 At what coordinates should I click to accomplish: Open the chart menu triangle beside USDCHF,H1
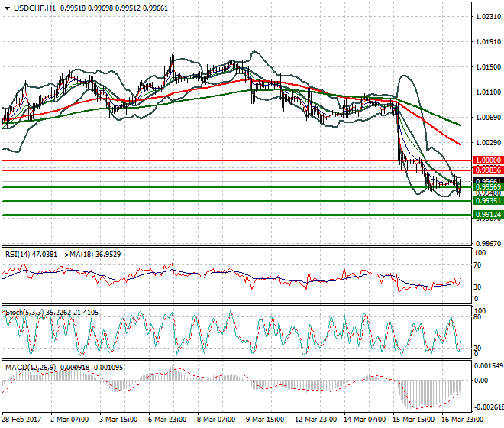coord(7,8)
